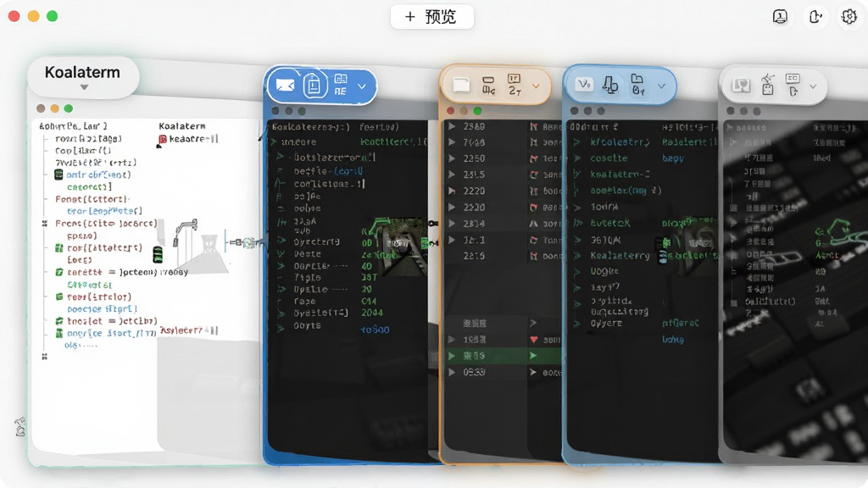Open the settings gear icon
The width and height of the screenshot is (868, 488).
(849, 17)
